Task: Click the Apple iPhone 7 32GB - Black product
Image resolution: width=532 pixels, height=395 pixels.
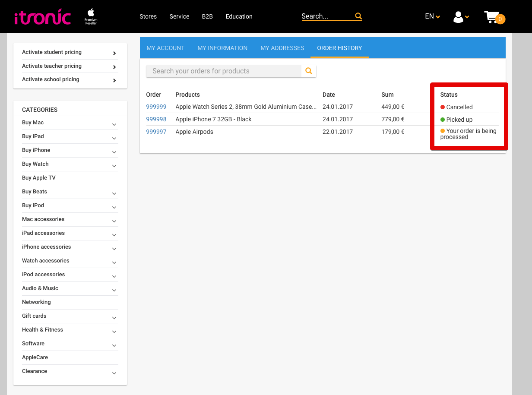Action: (x=213, y=119)
